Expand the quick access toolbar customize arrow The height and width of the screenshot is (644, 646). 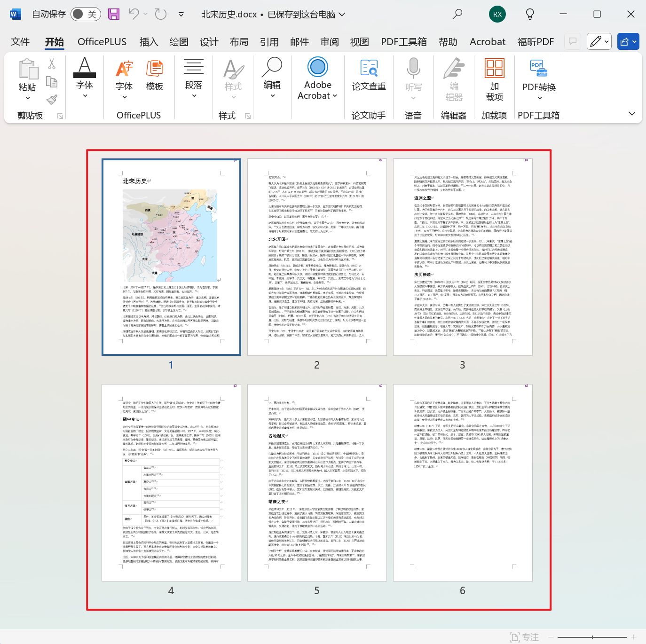click(181, 15)
